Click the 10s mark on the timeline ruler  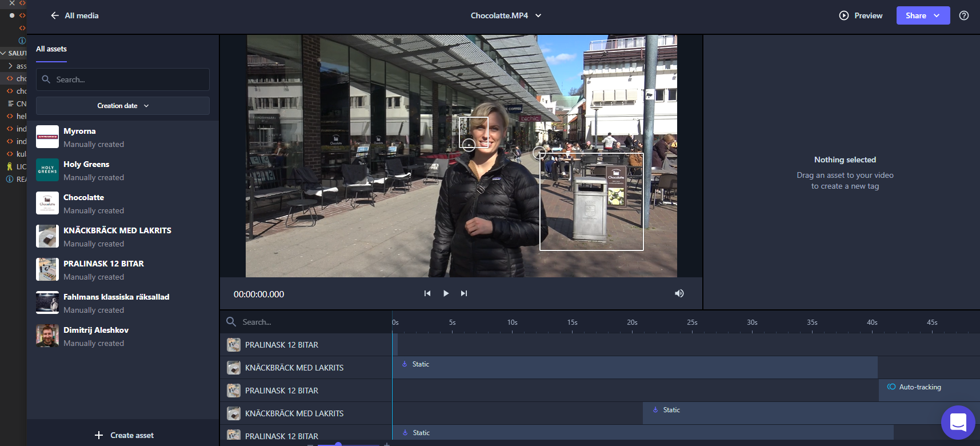(x=512, y=322)
